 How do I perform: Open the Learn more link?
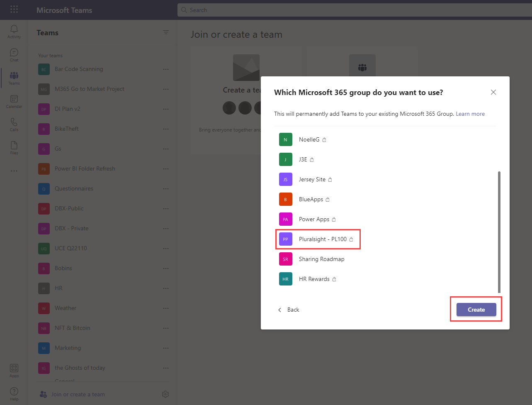click(x=470, y=114)
